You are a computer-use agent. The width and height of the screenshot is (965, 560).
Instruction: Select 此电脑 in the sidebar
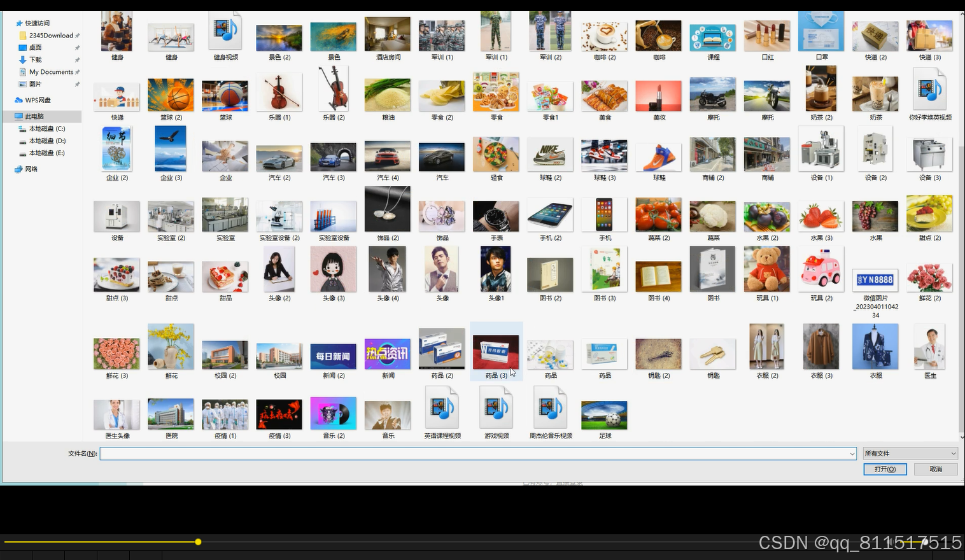(x=34, y=116)
